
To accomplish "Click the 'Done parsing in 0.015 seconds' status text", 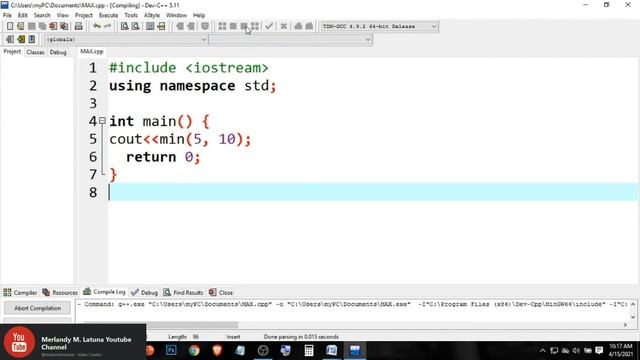I will click(301, 337).
